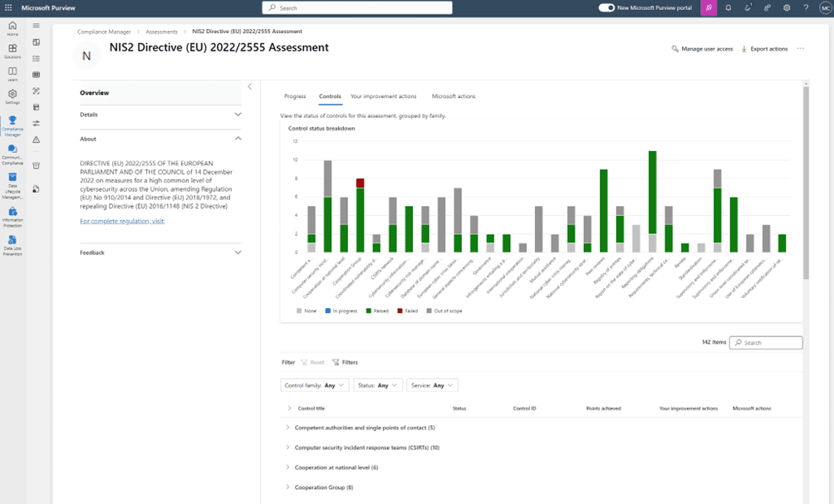Go to Home in the left rail

12,28
